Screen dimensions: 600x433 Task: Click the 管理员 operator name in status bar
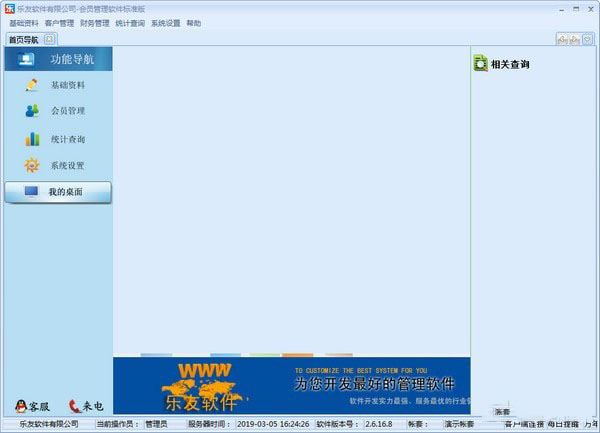point(156,424)
